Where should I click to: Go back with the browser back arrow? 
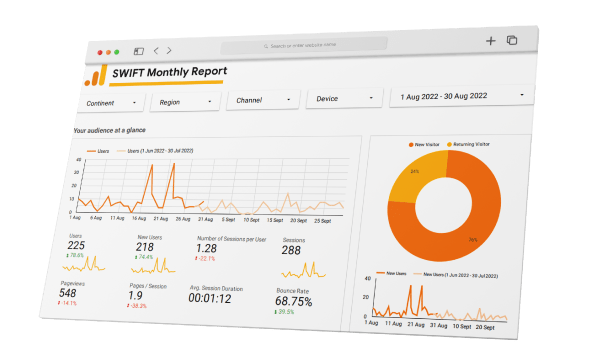(x=156, y=50)
